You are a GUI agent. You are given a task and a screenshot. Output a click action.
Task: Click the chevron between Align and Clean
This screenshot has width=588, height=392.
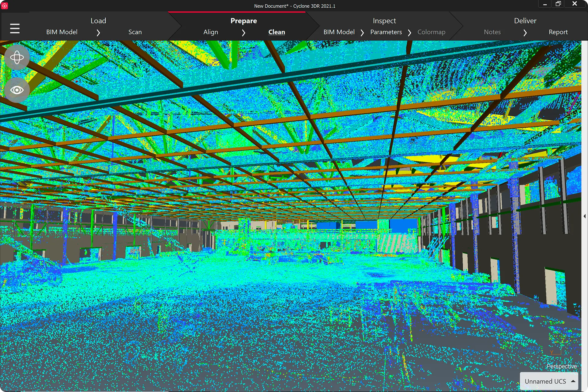click(243, 32)
